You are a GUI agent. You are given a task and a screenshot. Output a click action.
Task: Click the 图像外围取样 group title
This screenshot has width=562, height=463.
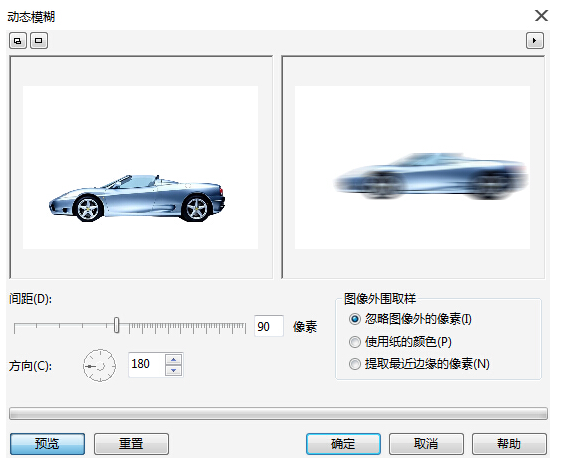380,299
